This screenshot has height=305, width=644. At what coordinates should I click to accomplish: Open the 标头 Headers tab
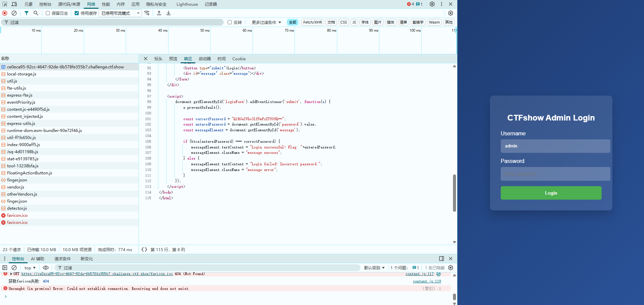[158, 59]
